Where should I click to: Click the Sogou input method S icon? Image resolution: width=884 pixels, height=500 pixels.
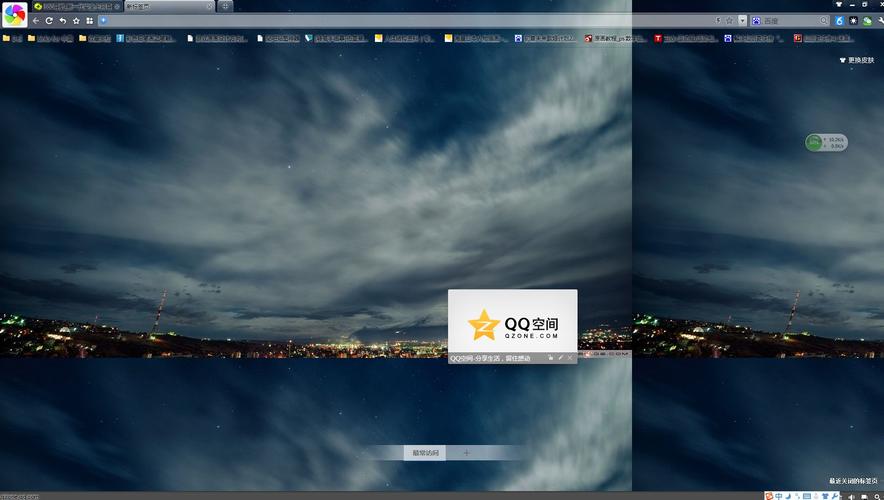coord(769,496)
